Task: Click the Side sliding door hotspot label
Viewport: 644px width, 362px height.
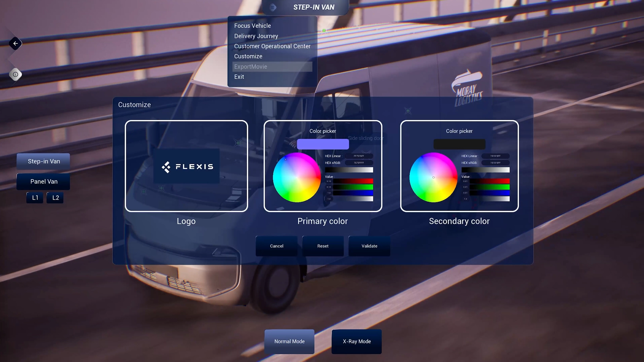Action: tap(366, 138)
